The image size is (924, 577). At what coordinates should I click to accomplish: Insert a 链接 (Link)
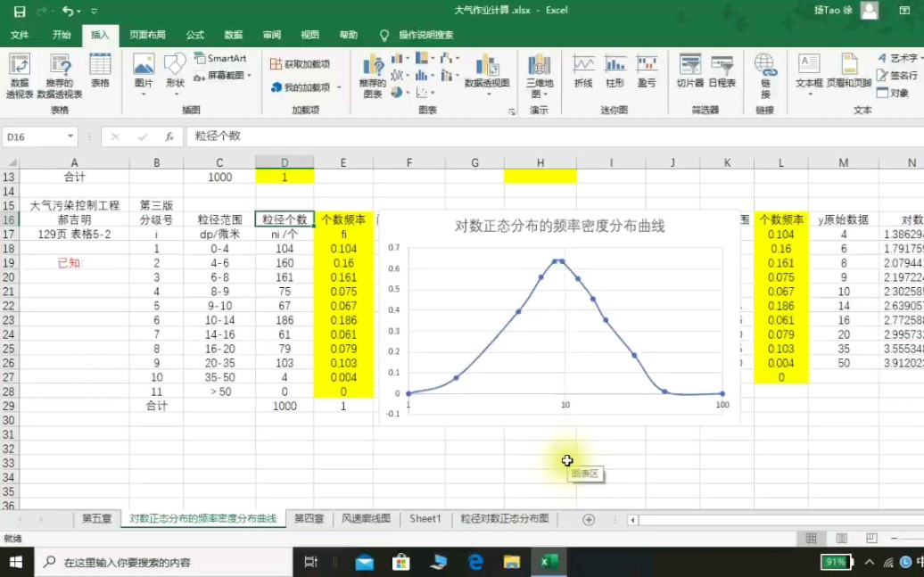(x=765, y=76)
